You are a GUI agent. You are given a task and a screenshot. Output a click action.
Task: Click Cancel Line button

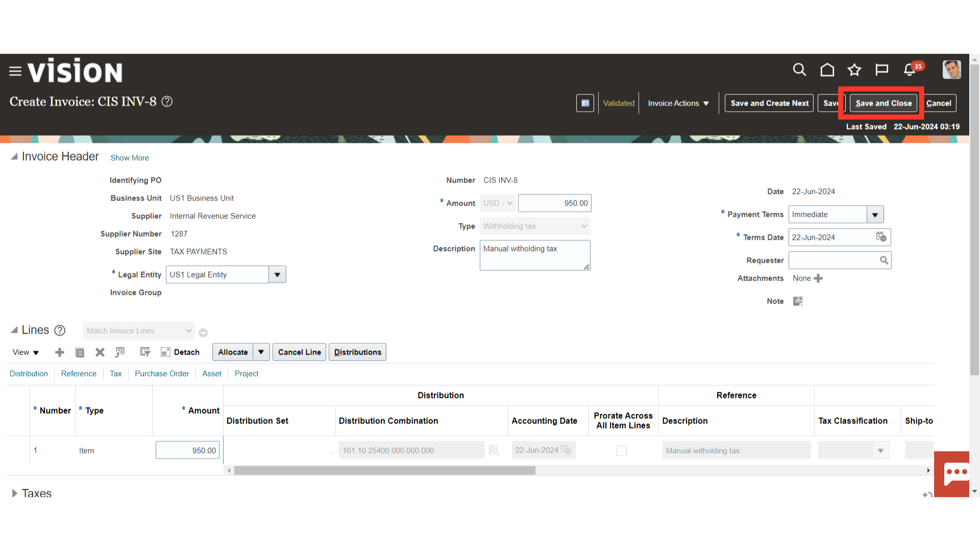(299, 352)
